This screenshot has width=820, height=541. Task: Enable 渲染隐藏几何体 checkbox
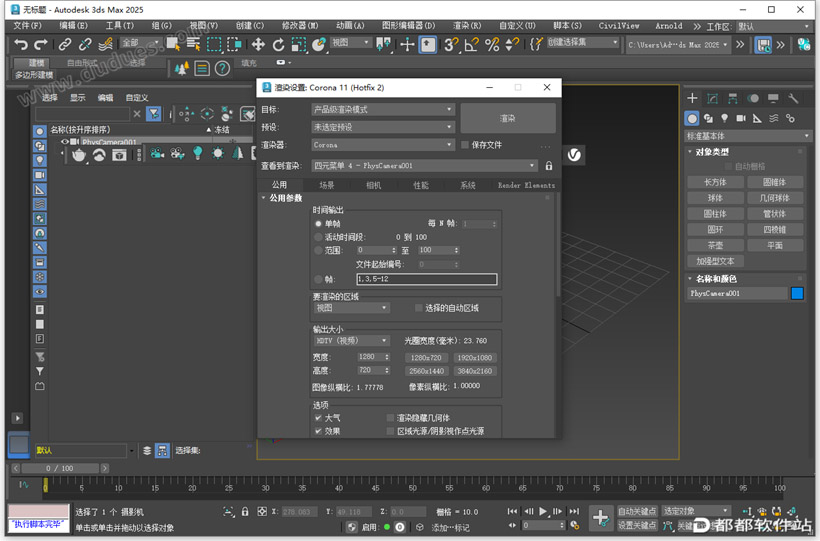coord(390,418)
